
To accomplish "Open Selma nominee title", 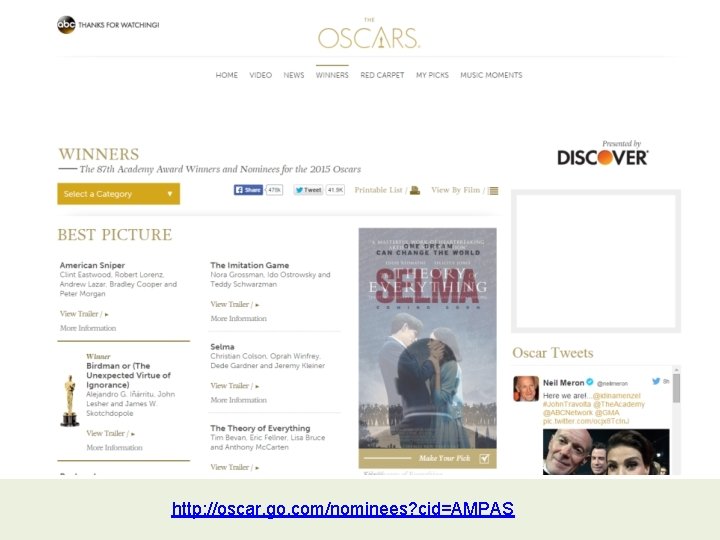I will [222, 347].
